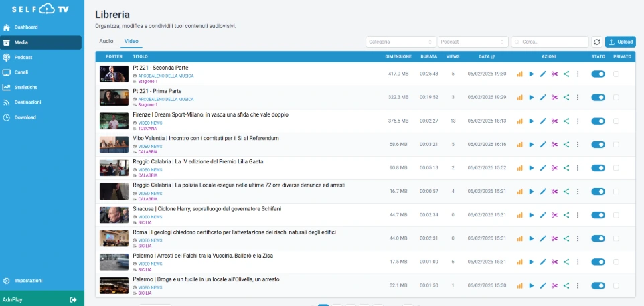Click the Cerca search field

pyautogui.click(x=549, y=42)
